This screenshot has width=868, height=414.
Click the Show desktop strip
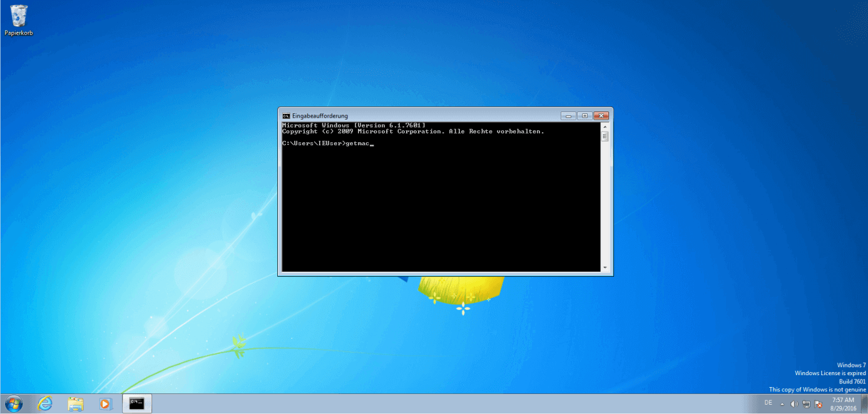864,404
